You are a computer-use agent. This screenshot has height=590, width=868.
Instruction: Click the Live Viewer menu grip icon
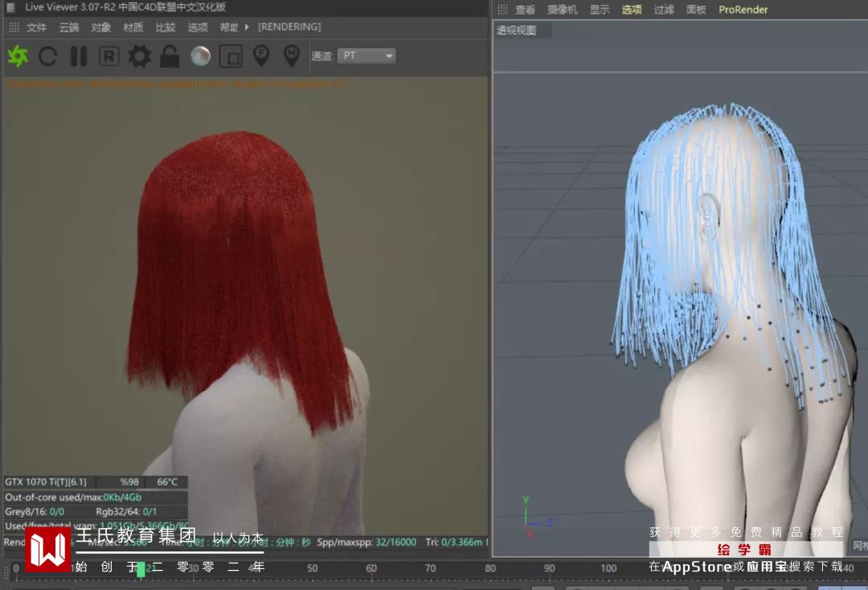point(14,27)
